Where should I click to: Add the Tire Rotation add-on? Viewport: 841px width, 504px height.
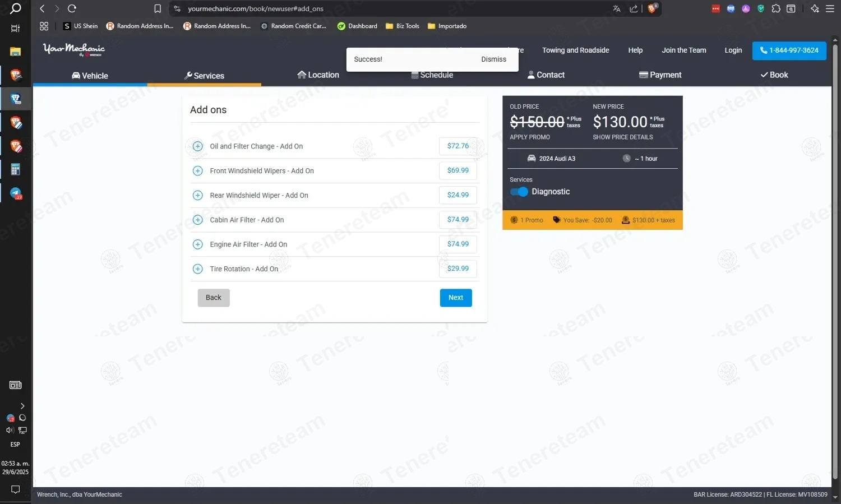tap(197, 269)
